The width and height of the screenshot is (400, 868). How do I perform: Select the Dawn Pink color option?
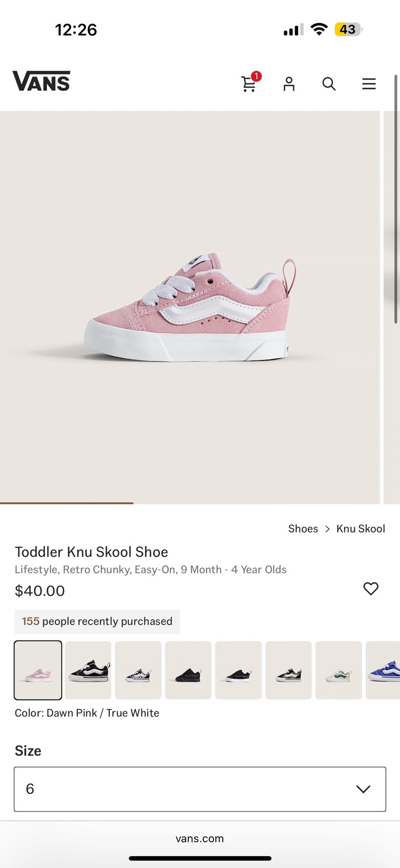coord(38,670)
